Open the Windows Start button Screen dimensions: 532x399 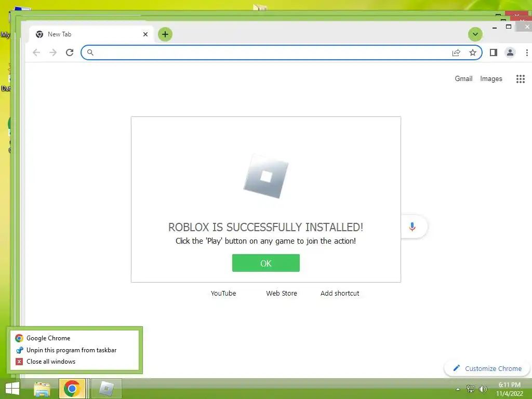(x=12, y=389)
